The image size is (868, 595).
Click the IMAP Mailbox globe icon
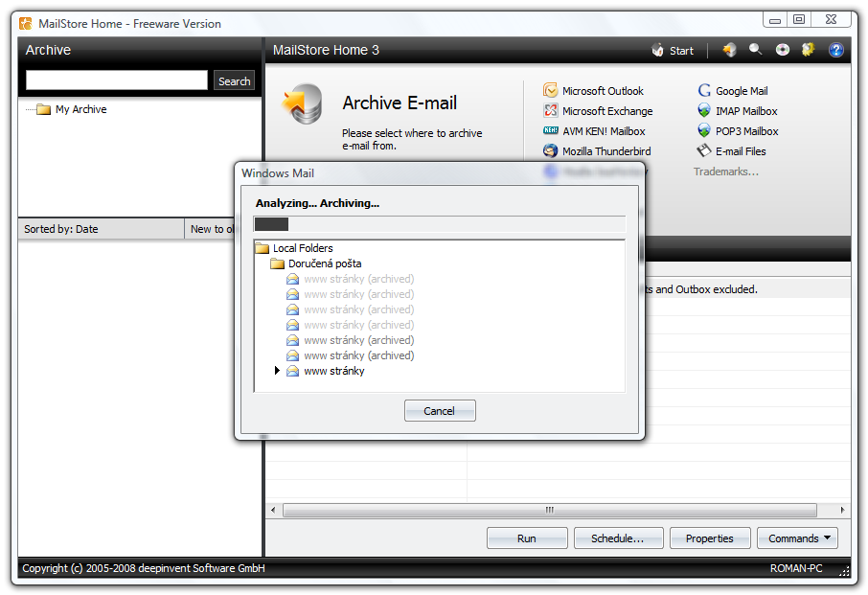[x=704, y=111]
